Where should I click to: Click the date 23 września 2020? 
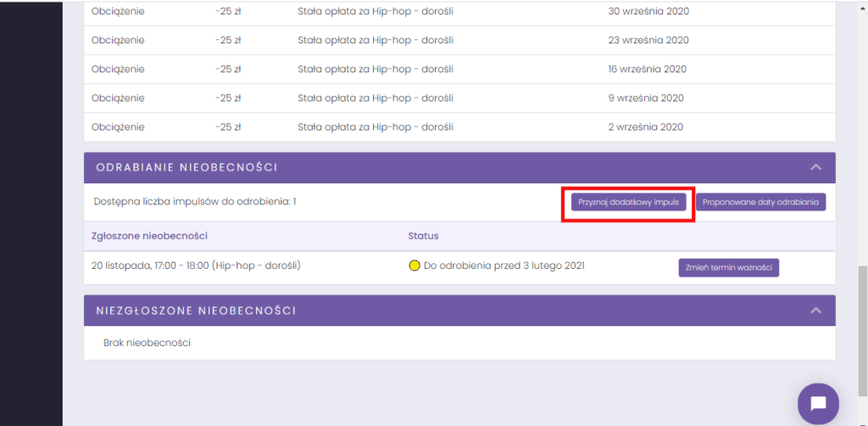[648, 40]
